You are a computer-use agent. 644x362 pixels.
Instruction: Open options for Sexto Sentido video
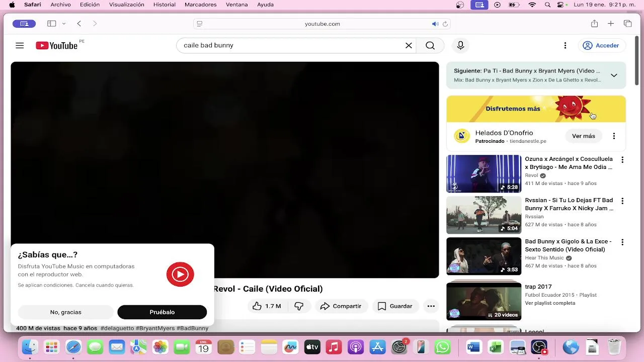(622, 242)
